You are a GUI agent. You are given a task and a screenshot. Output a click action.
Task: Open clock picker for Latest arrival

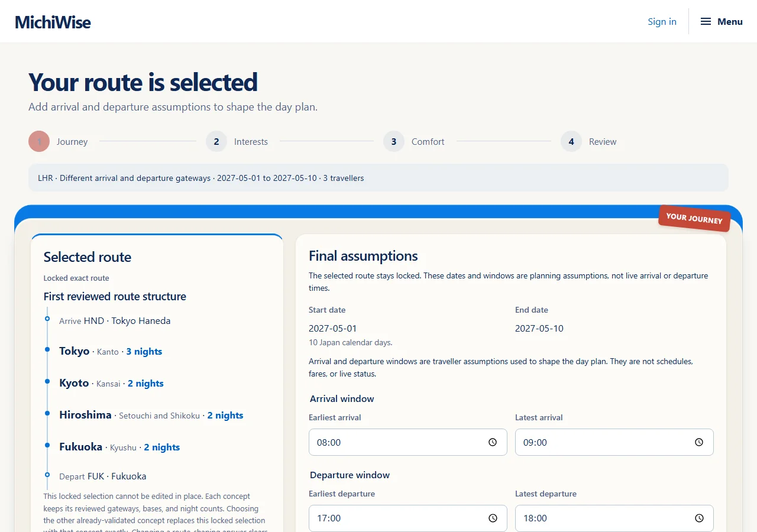click(699, 442)
